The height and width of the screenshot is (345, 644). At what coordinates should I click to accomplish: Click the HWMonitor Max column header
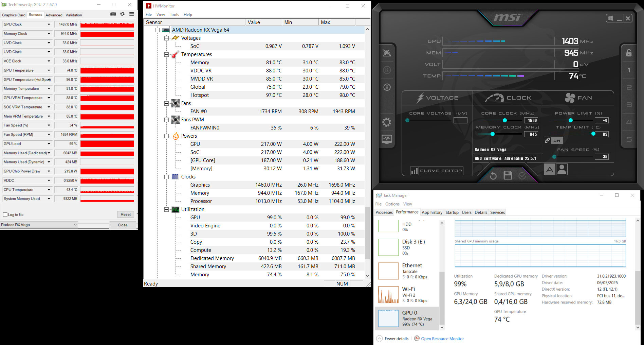pos(337,22)
